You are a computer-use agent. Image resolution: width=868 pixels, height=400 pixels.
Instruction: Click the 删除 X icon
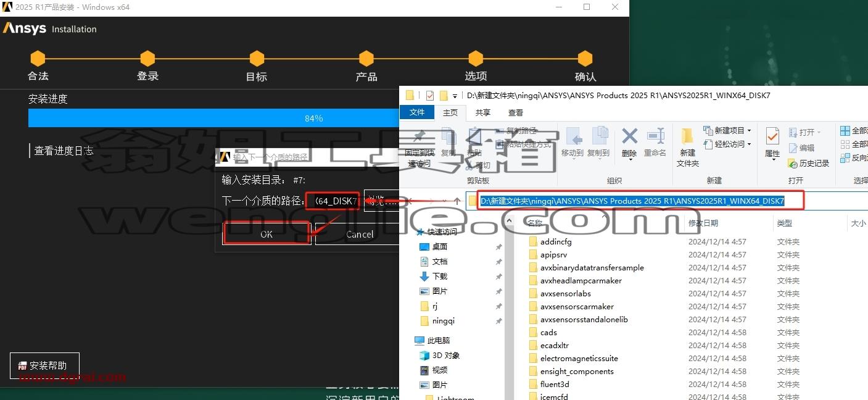coord(629,136)
